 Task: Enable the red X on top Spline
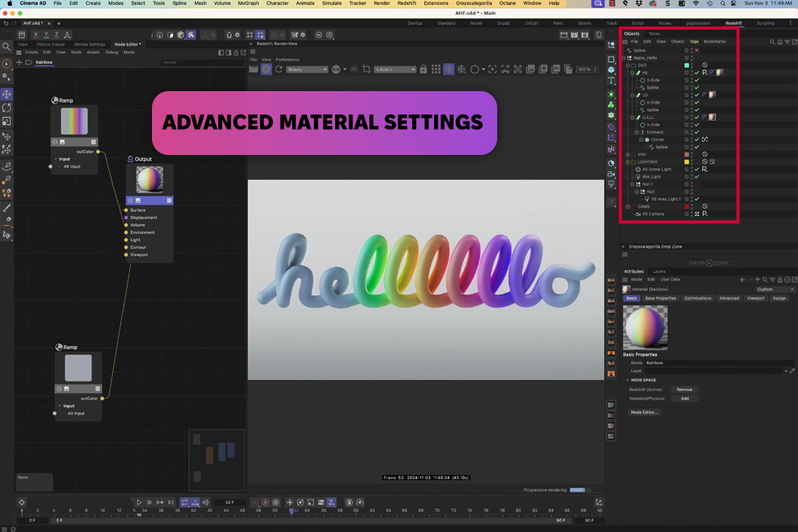pos(697,51)
